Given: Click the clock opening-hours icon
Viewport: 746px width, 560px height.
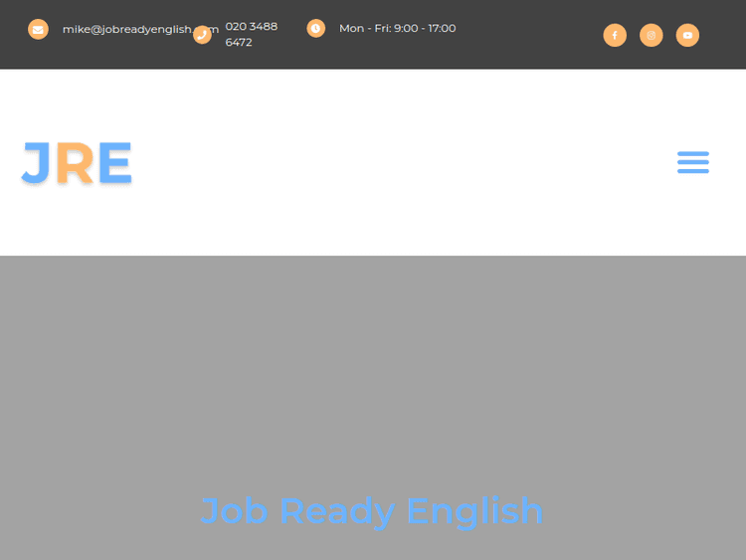Looking at the screenshot, I should coord(316,29).
